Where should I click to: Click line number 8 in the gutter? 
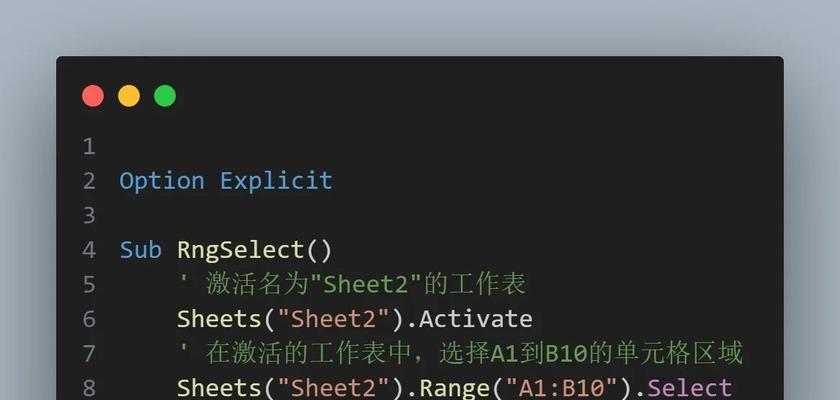89,387
